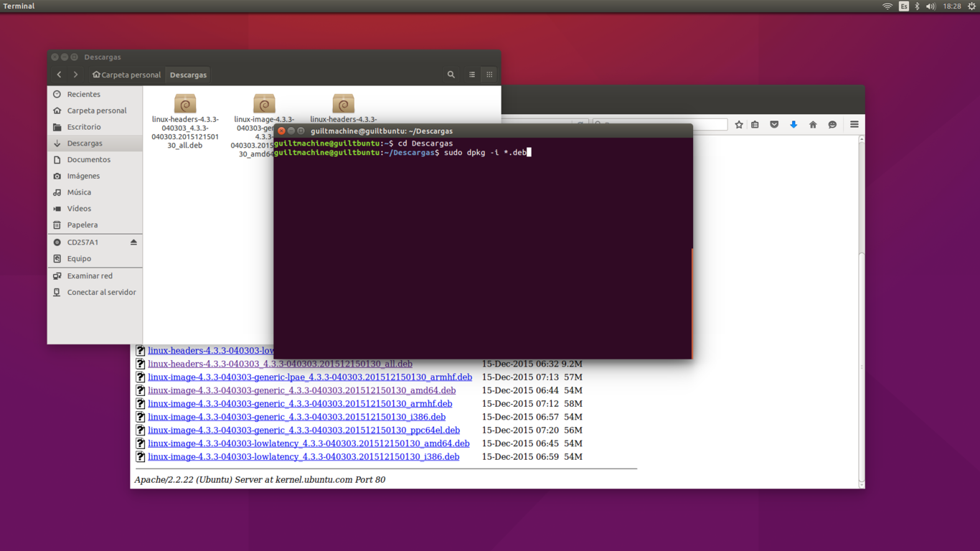Viewport: 980px width, 551px height.
Task: Go to the Firefox home page
Action: pos(813,124)
